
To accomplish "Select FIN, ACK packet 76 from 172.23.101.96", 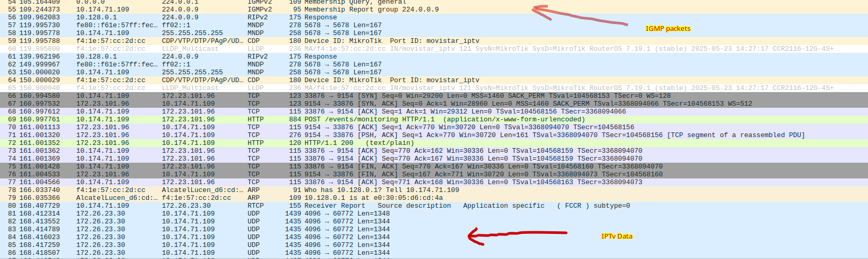I will (434, 174).
